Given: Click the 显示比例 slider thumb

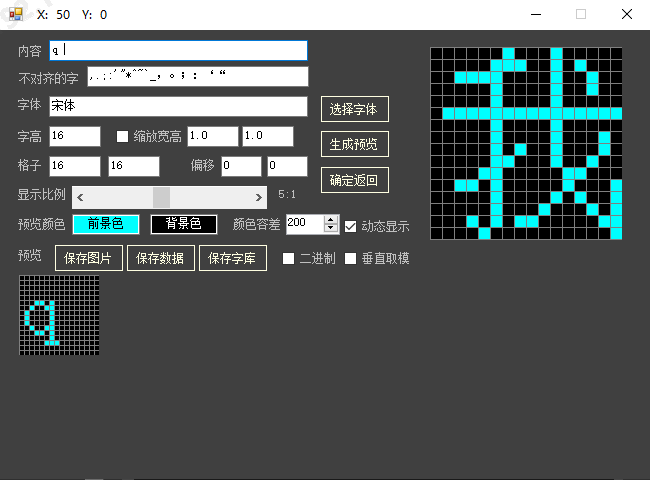Looking at the screenshot, I should click(x=161, y=197).
